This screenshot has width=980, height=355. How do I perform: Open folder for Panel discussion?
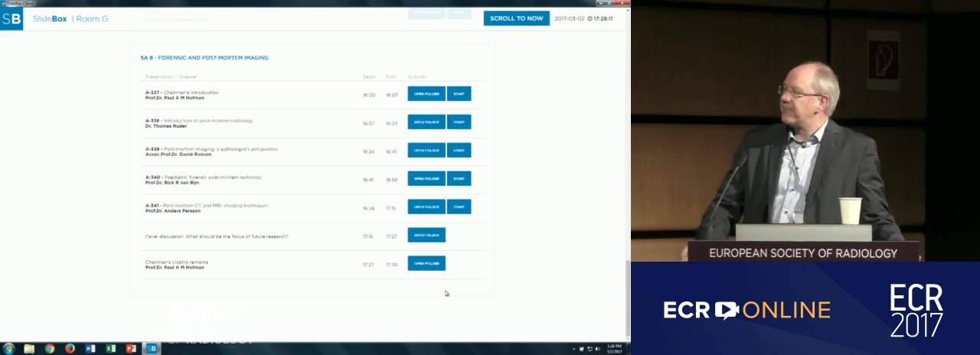click(x=426, y=236)
